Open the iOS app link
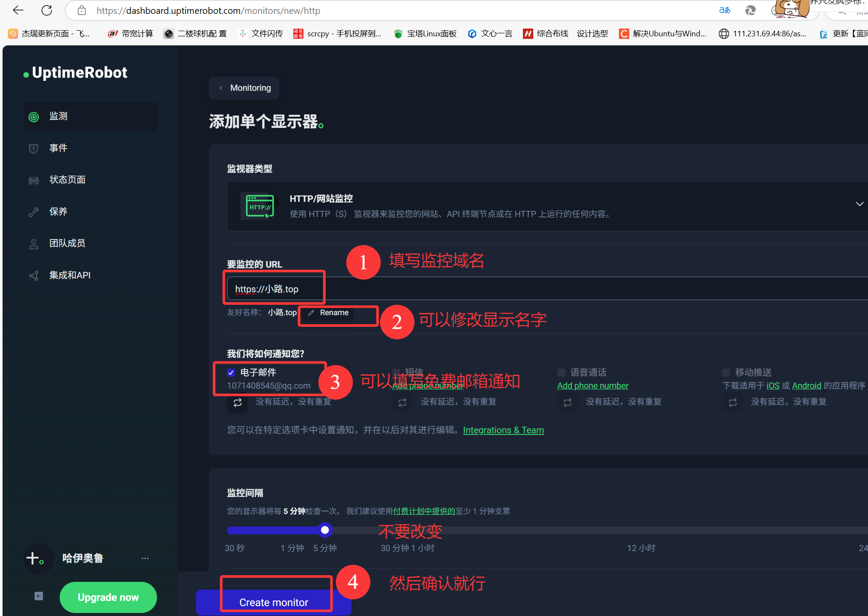This screenshot has width=868, height=616. 773,386
